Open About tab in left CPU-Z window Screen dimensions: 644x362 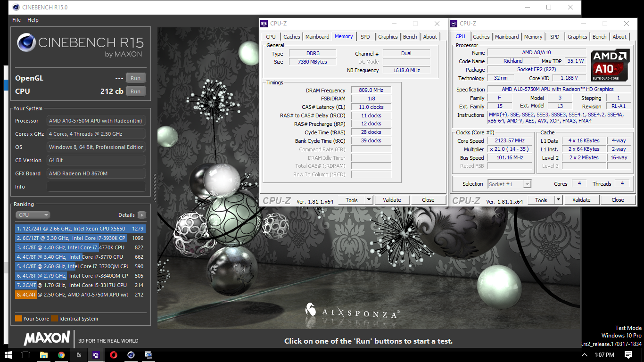[x=430, y=37]
